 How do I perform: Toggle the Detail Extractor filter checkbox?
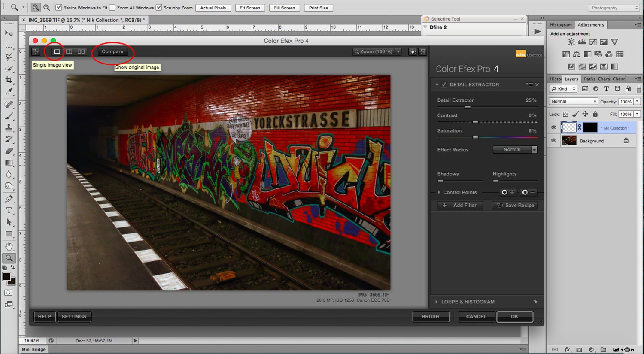pyautogui.click(x=444, y=85)
